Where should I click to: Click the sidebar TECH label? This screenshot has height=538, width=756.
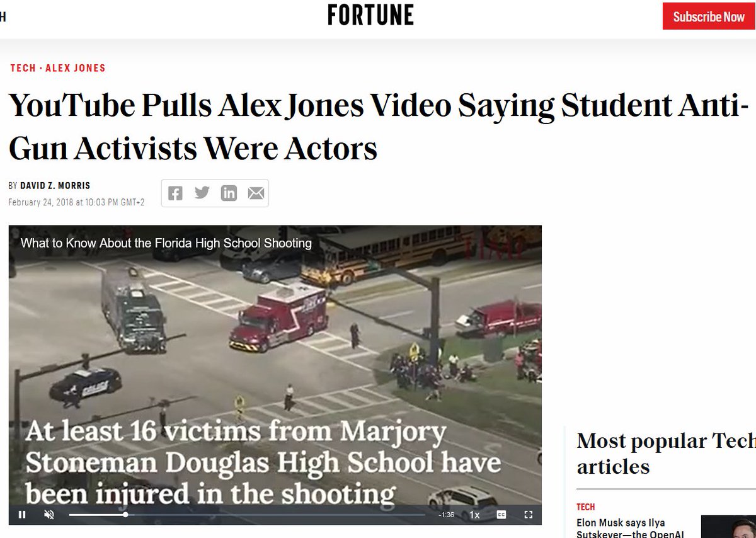click(586, 507)
